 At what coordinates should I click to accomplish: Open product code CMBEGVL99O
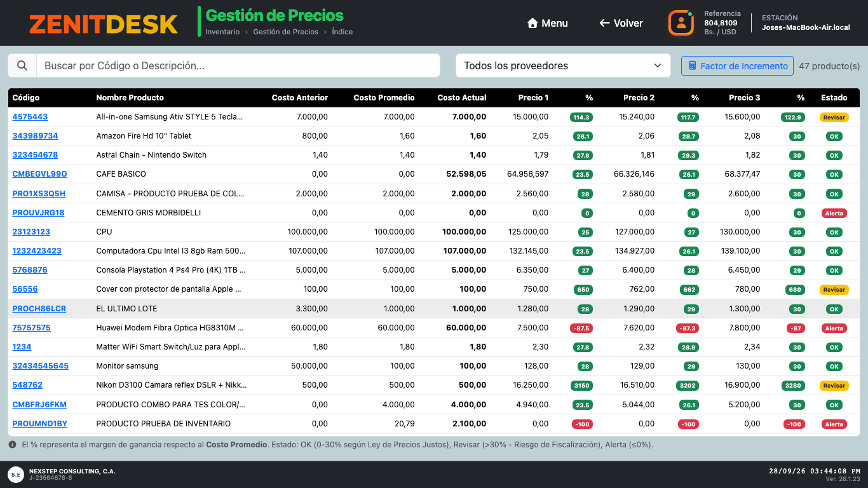pos(40,174)
